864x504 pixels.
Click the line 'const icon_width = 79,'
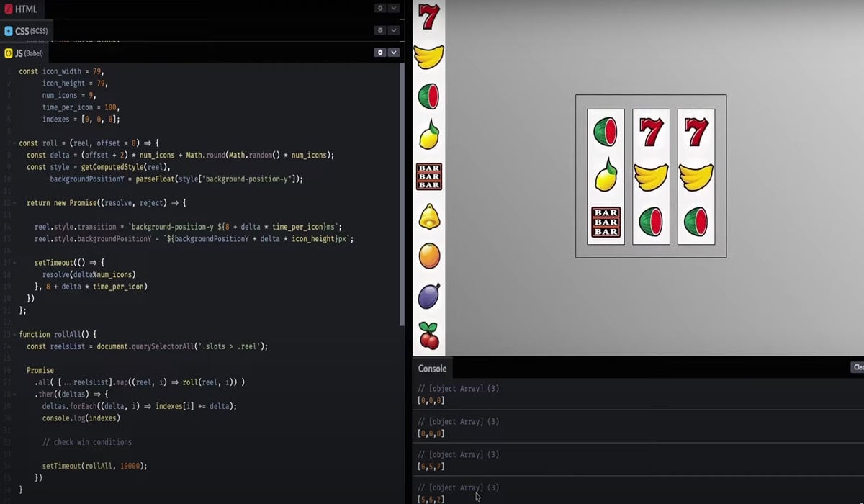61,71
